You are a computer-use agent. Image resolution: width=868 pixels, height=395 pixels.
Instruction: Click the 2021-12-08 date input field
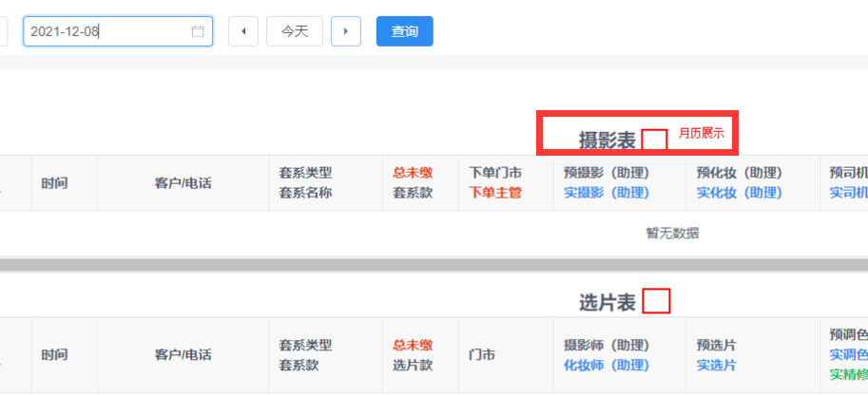click(118, 31)
